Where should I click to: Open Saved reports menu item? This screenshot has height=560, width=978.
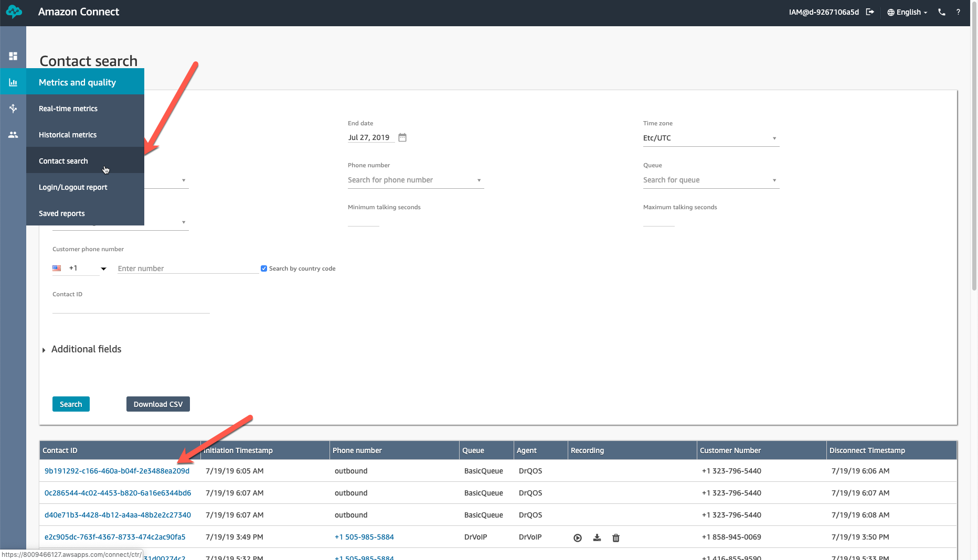(85, 213)
